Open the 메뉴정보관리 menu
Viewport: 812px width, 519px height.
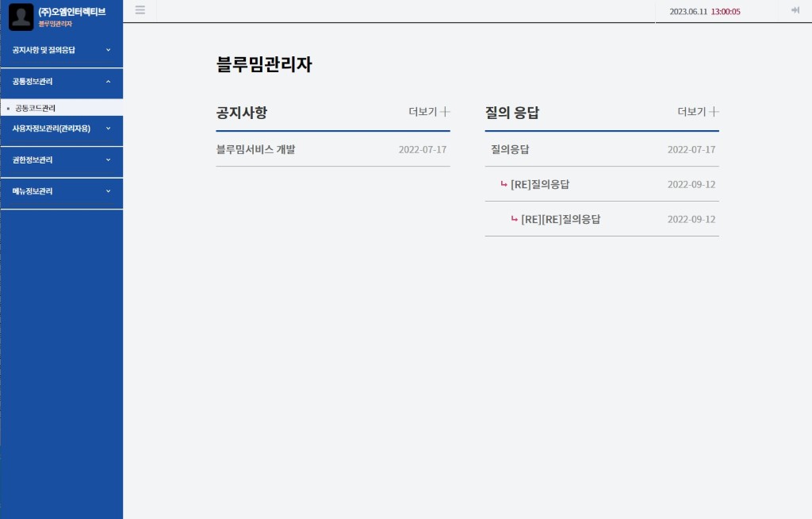click(61, 191)
